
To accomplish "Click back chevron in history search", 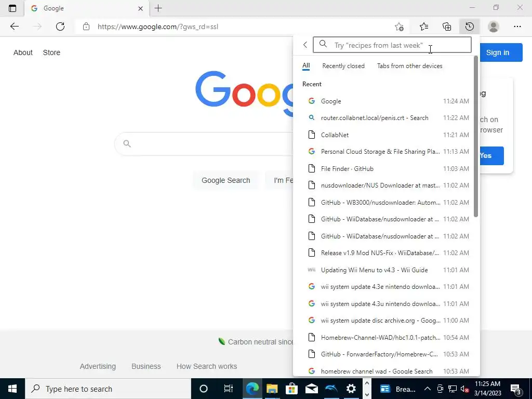I will 305,45.
